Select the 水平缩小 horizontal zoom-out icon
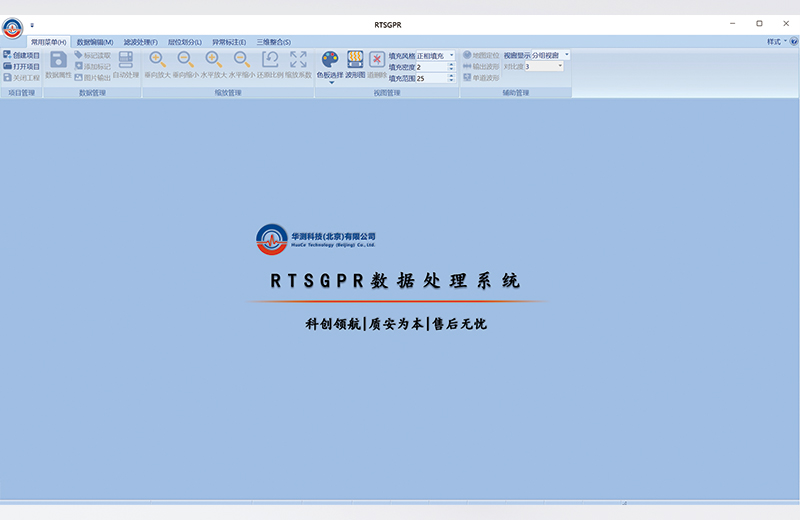Viewport: 800px width, 520px height. point(242,60)
